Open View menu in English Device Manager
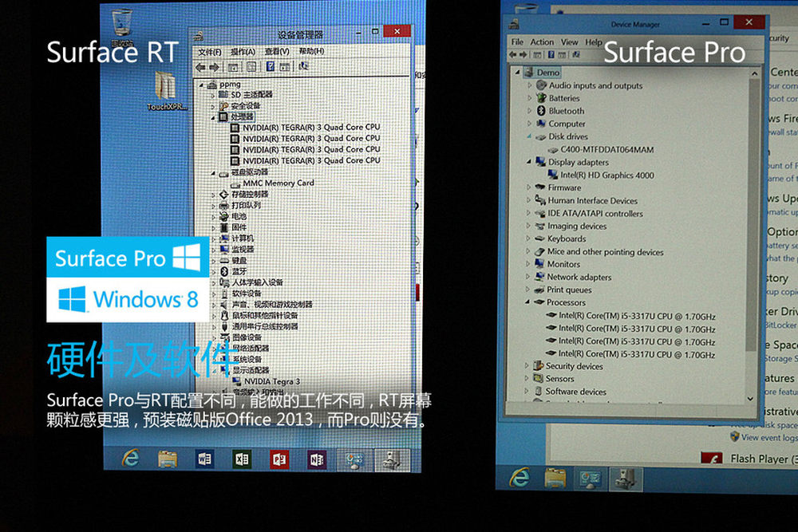The height and width of the screenshot is (532, 798). click(569, 42)
